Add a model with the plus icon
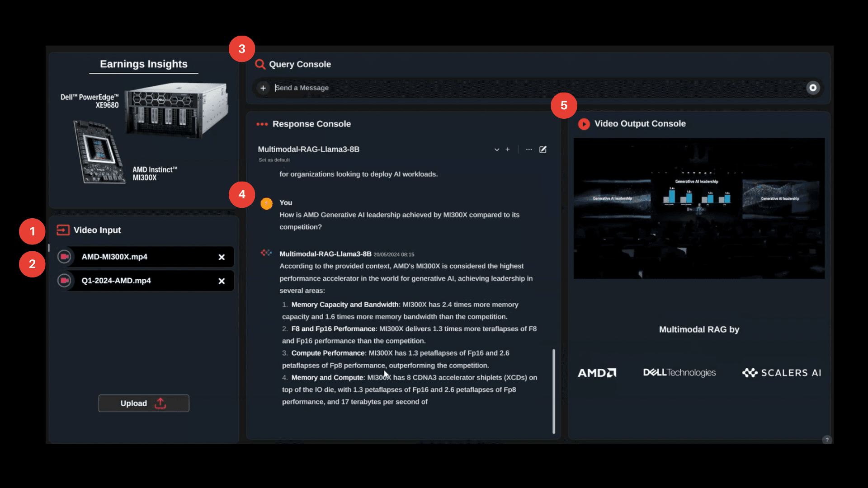 pos(508,149)
